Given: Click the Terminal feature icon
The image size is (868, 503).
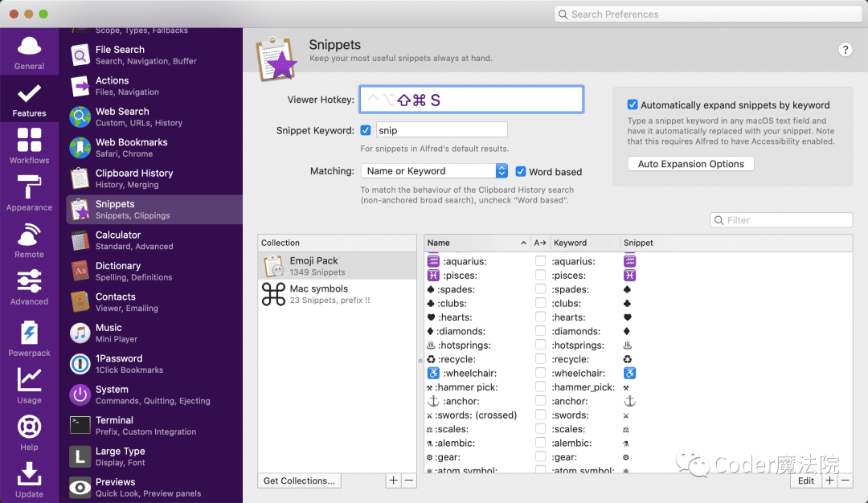Looking at the screenshot, I should click(x=80, y=426).
